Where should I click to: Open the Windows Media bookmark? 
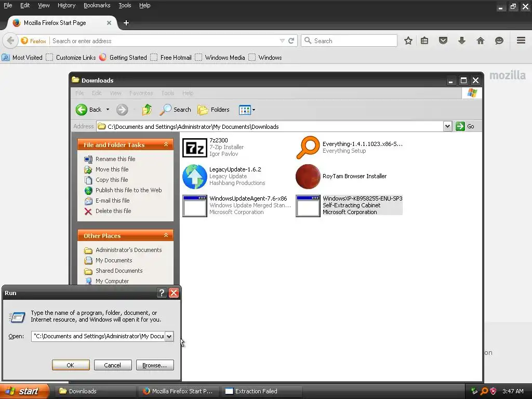point(220,57)
